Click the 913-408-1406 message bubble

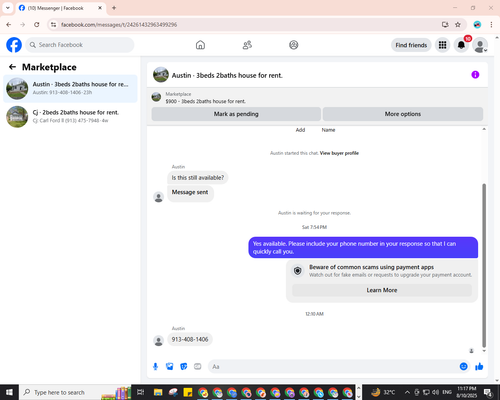(190, 339)
